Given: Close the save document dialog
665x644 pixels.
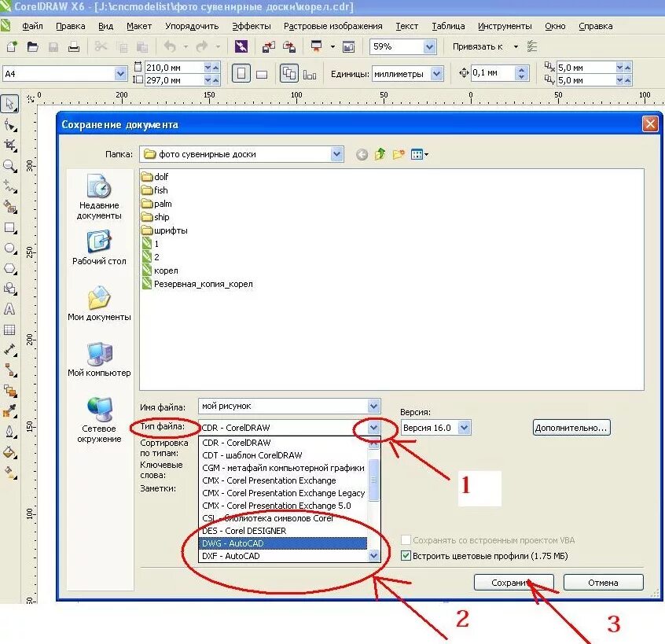Looking at the screenshot, I should point(650,124).
